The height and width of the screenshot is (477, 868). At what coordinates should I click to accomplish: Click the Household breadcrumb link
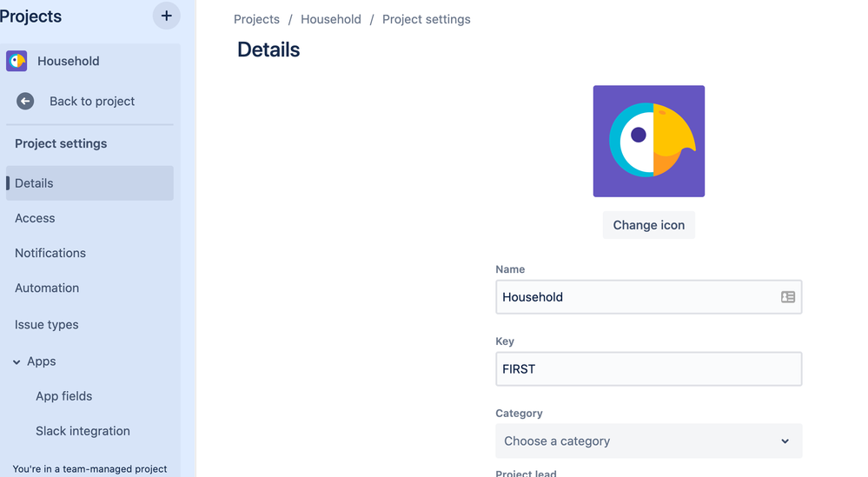coord(331,19)
